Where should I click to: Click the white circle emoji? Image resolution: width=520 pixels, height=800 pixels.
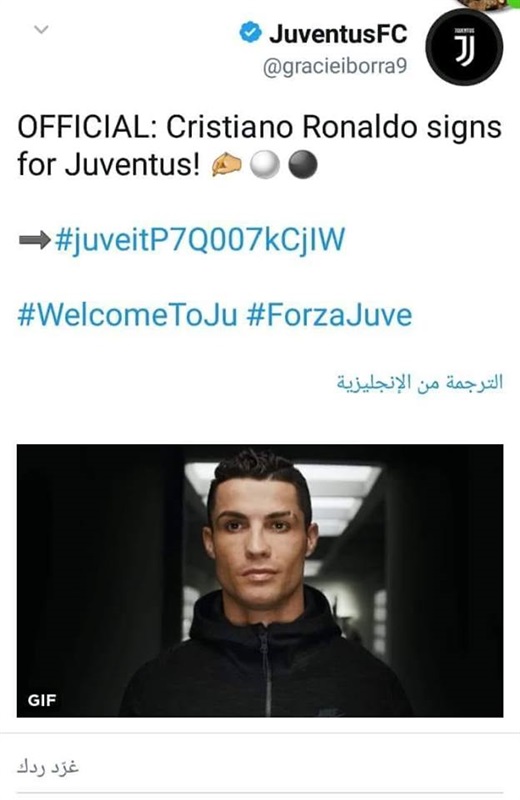click(x=264, y=165)
